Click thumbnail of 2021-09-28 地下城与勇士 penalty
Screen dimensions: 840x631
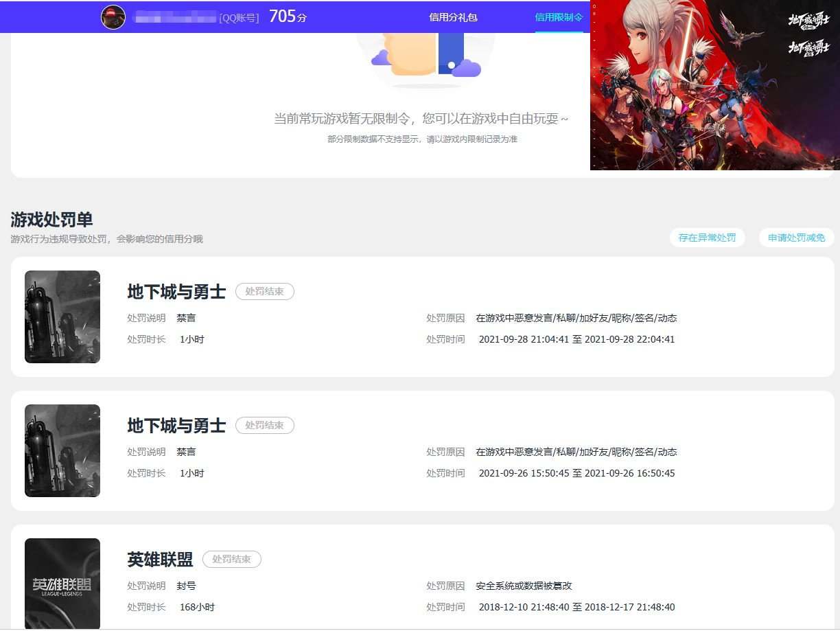62,317
